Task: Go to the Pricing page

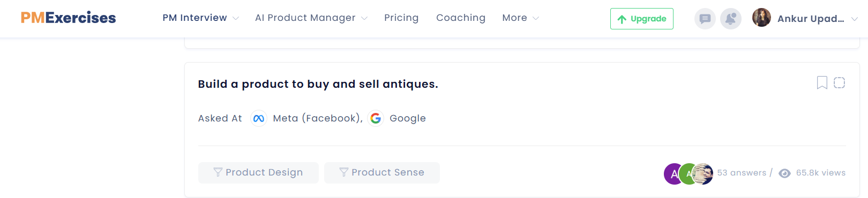Action: [x=401, y=18]
